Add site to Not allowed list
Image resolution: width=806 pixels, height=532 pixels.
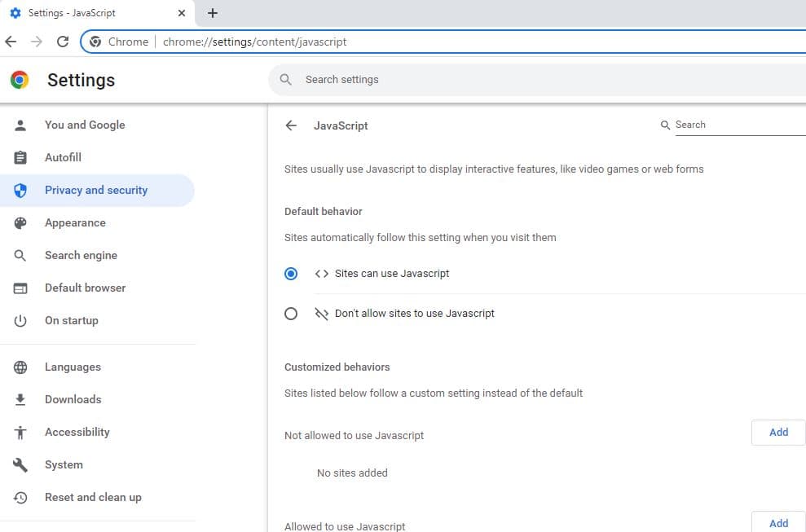(778, 433)
